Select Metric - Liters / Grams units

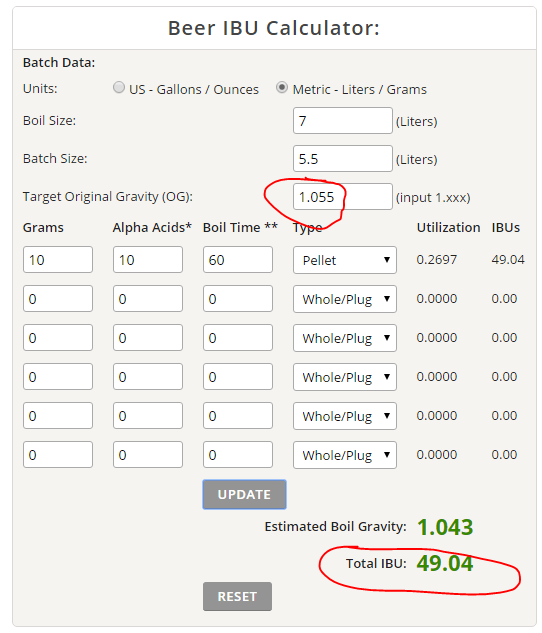282,88
